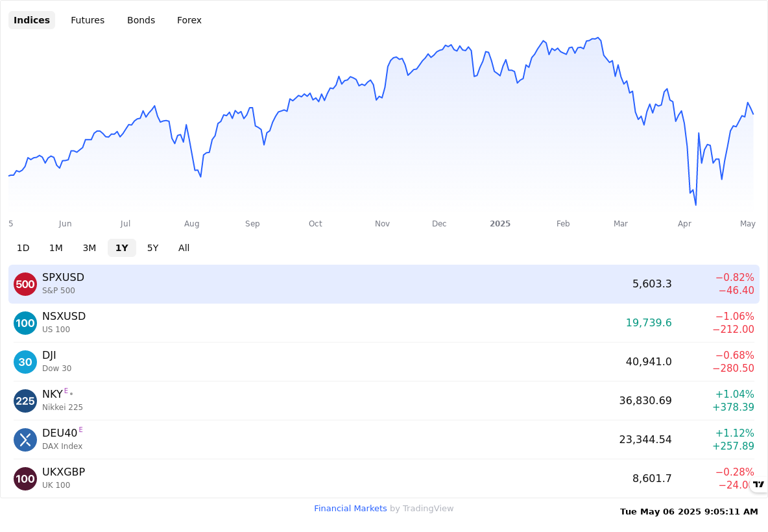The image size is (768, 532).
Task: Click the −0.28% change for UKXGBP
Action: tap(735, 472)
